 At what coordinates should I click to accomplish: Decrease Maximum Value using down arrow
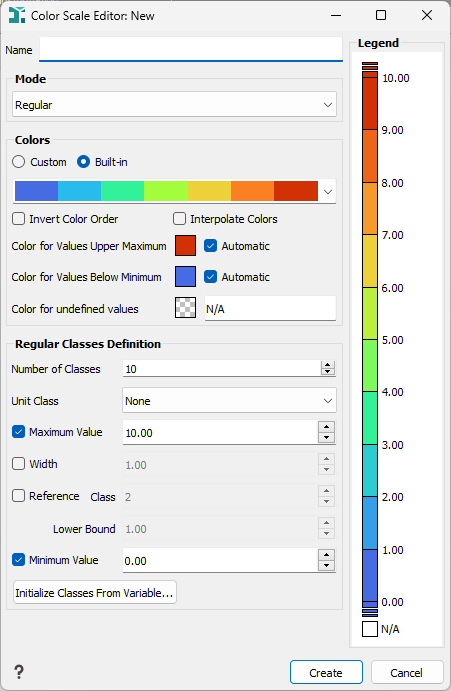326,438
